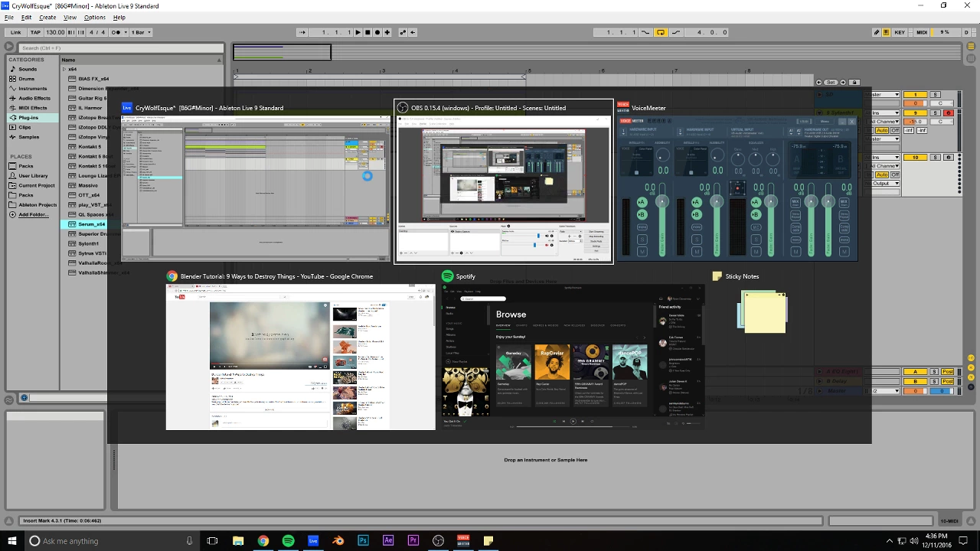Switch to Chrome YouTube window thumbnail
The image size is (980, 551).
pyautogui.click(x=301, y=357)
